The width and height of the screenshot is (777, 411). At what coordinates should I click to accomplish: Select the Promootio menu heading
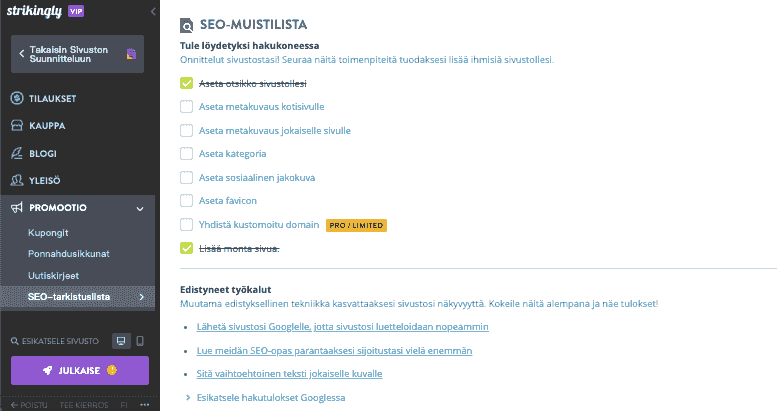click(x=57, y=208)
